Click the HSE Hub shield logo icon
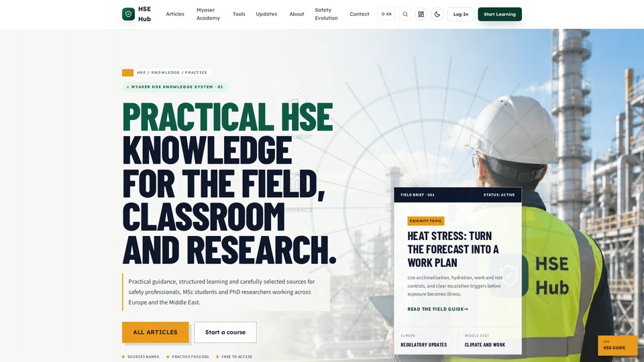Screen dimensions: 644x362 [128, 14]
